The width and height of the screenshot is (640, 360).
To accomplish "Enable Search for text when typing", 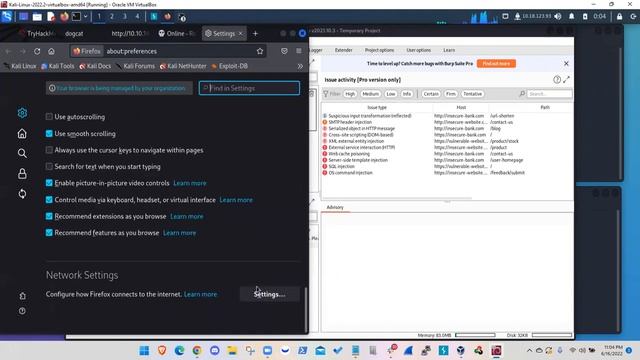I will 49,167.
